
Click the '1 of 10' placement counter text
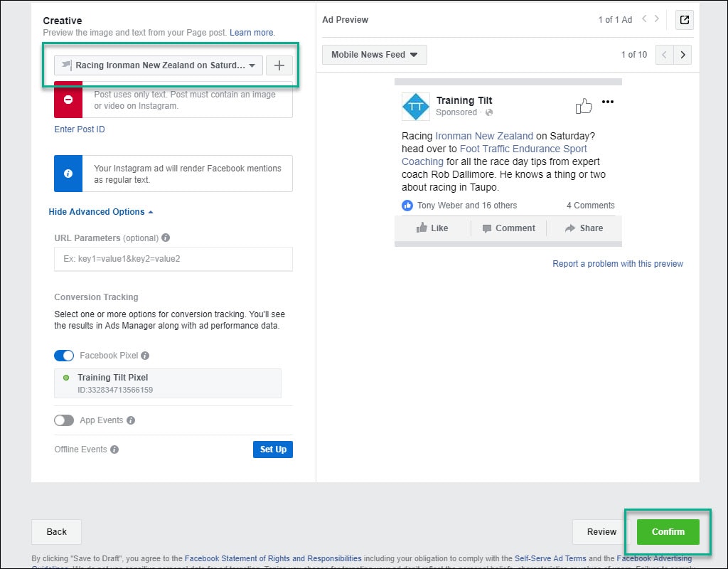(633, 55)
